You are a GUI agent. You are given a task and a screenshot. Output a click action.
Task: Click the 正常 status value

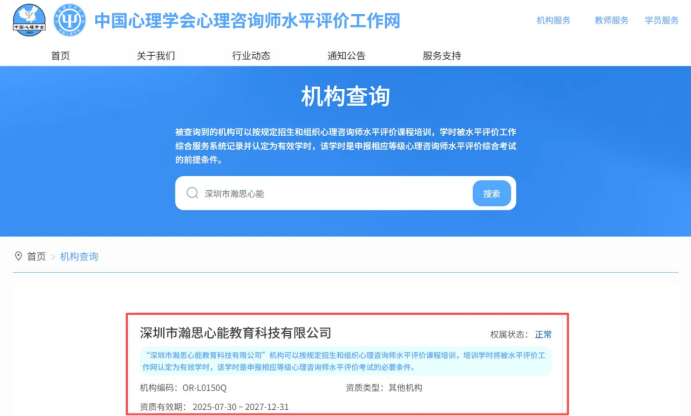(x=543, y=334)
